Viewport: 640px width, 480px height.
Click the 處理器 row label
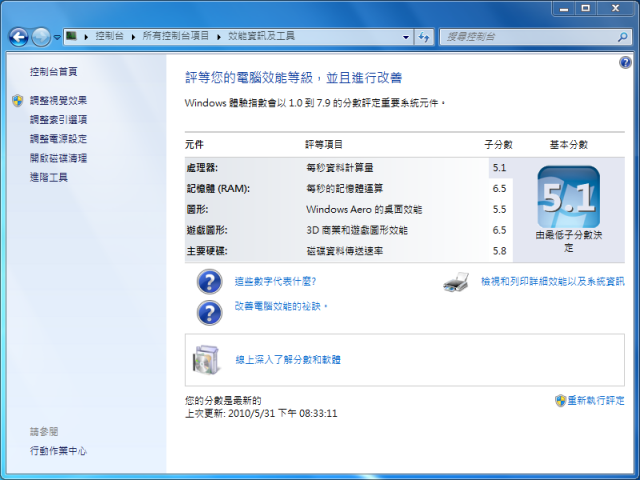click(202, 168)
